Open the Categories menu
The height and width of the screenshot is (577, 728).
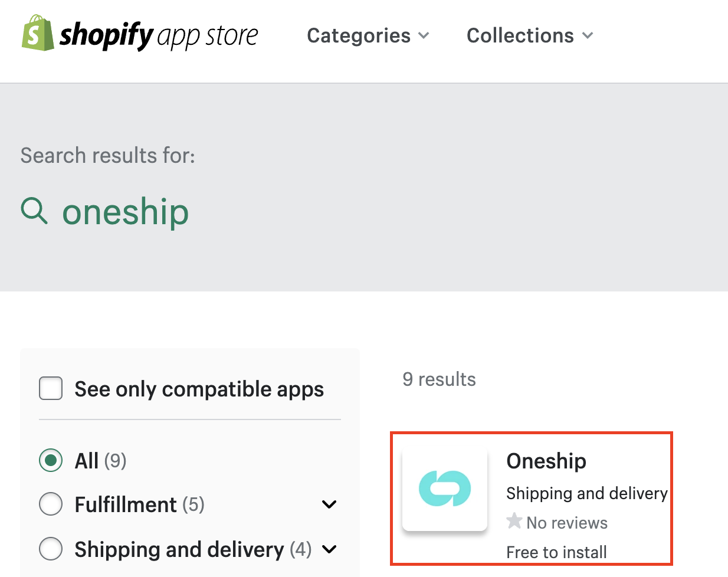(x=368, y=35)
